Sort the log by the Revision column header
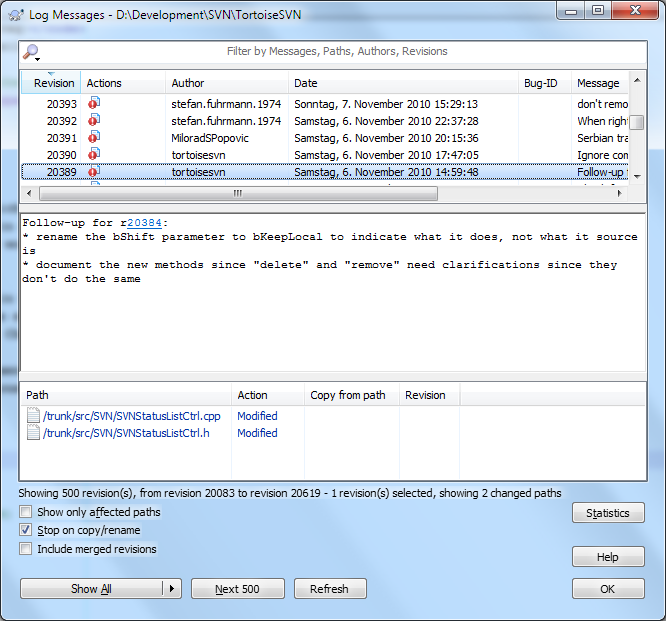Image resolution: width=666 pixels, height=621 pixels. coord(54,83)
